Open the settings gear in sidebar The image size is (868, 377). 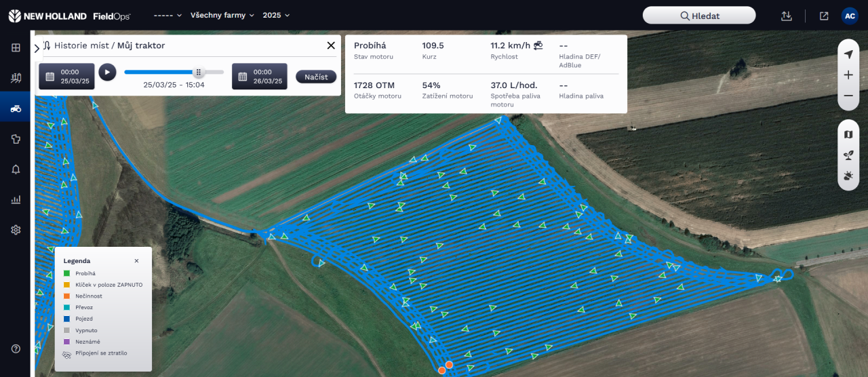[16, 230]
